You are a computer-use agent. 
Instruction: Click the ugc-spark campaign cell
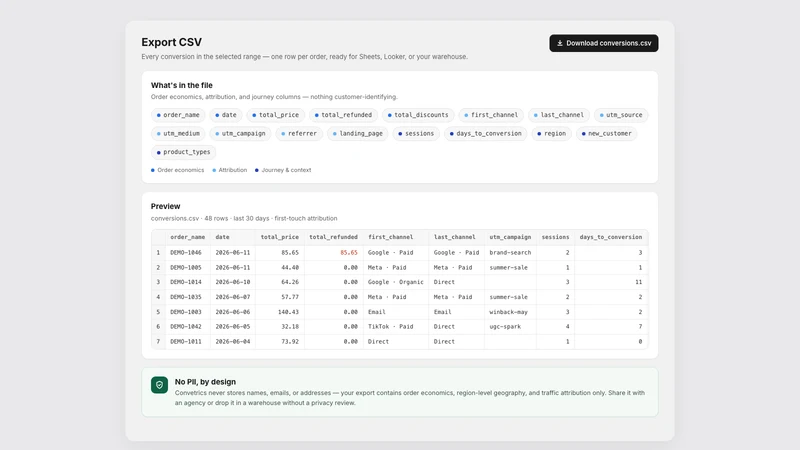point(505,327)
